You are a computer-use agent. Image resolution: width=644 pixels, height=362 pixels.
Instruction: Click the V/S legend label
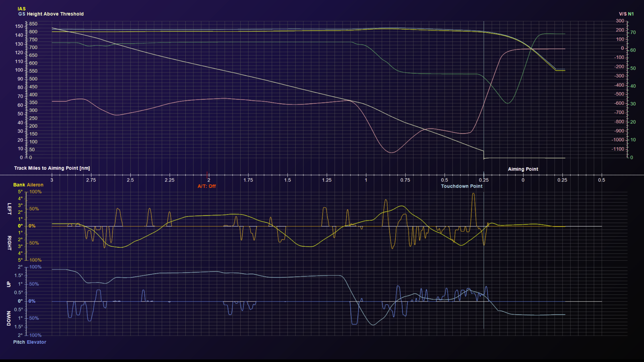623,14
